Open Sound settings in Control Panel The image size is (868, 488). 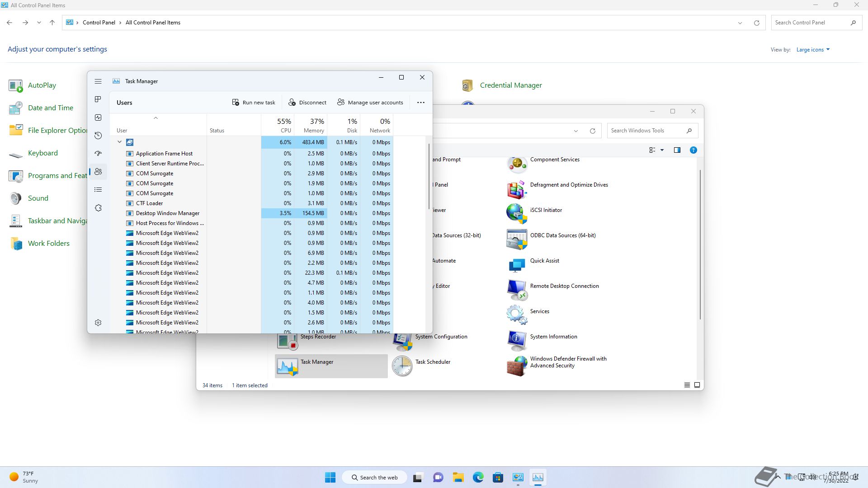38,198
